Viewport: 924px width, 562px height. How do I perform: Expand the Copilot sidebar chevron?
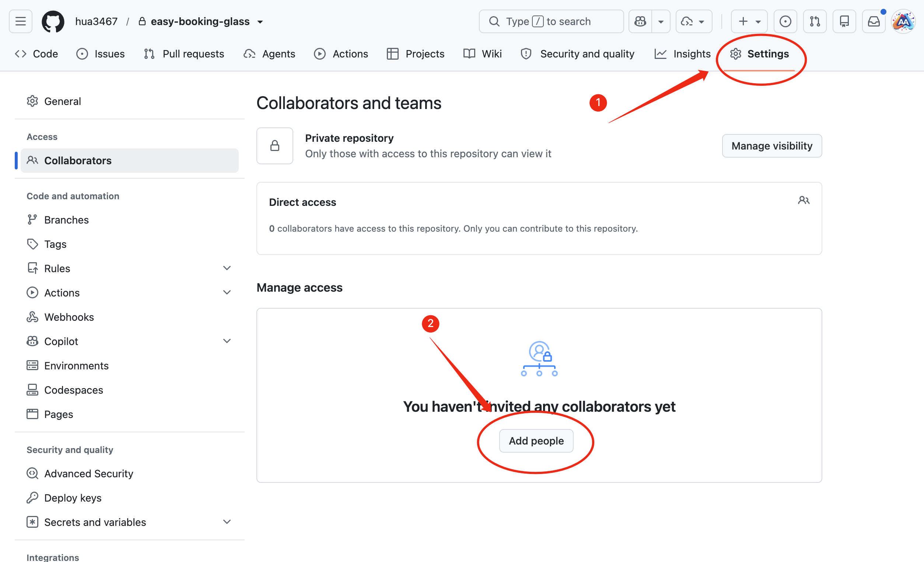click(227, 341)
